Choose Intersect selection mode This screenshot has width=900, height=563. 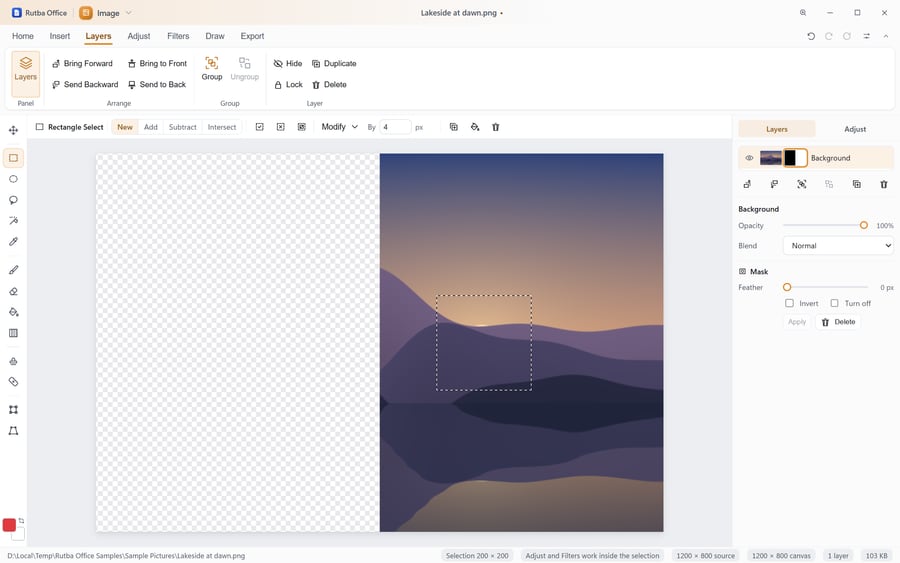222,127
